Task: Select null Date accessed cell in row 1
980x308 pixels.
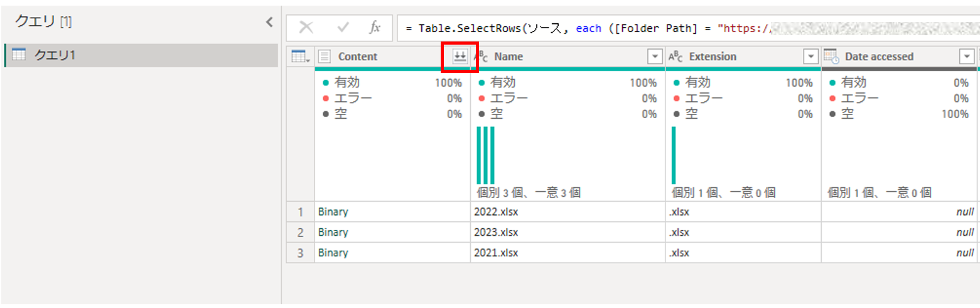Action: pos(899,212)
